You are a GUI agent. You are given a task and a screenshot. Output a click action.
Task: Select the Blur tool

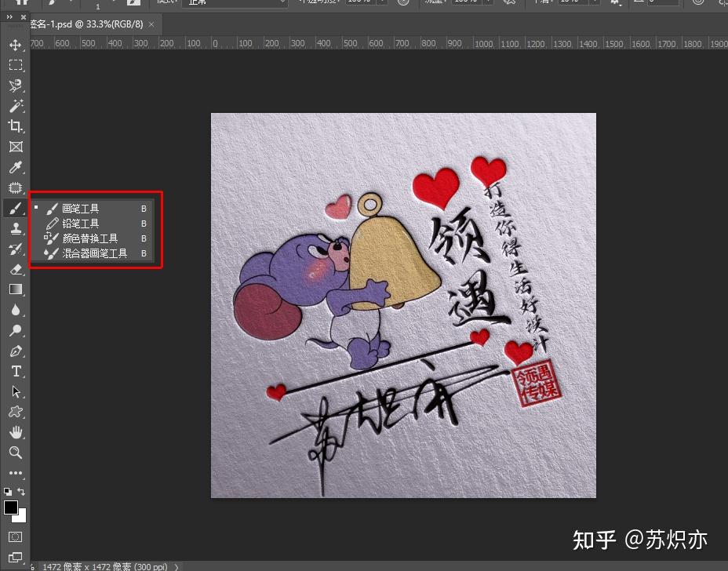point(16,310)
